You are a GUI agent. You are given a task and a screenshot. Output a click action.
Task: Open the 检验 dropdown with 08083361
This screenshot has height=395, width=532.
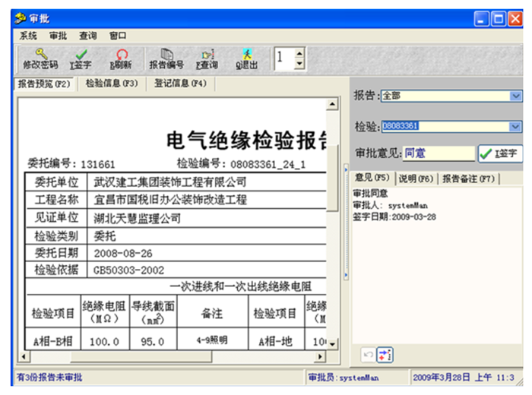click(x=515, y=126)
